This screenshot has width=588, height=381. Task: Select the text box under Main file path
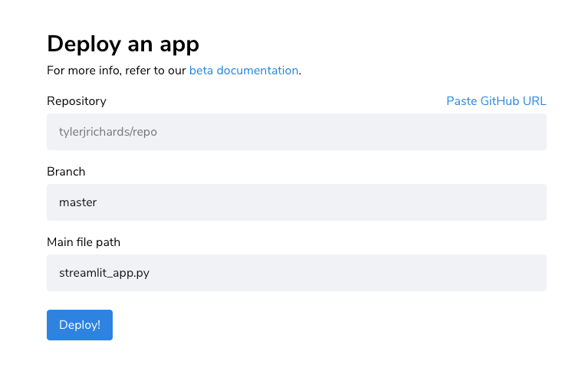[x=296, y=273]
